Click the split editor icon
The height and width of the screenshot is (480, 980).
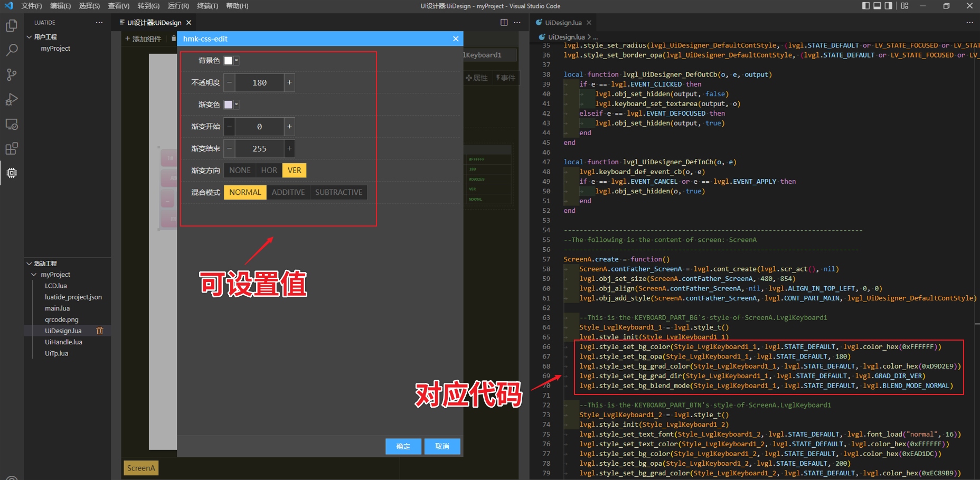point(504,22)
